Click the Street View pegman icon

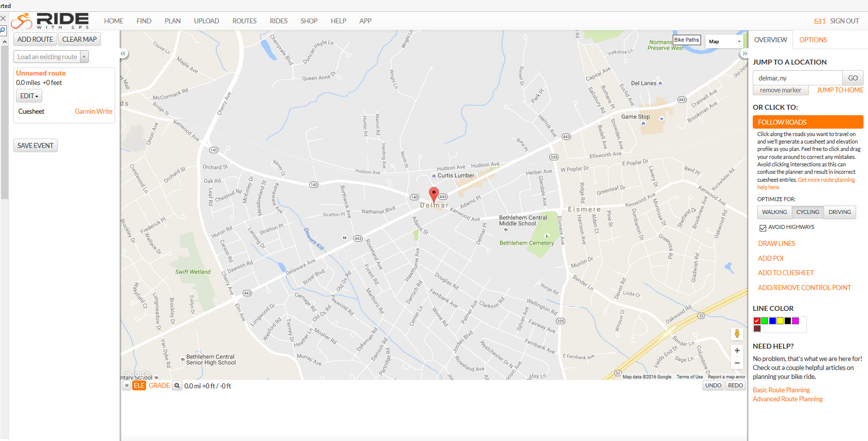(x=737, y=334)
